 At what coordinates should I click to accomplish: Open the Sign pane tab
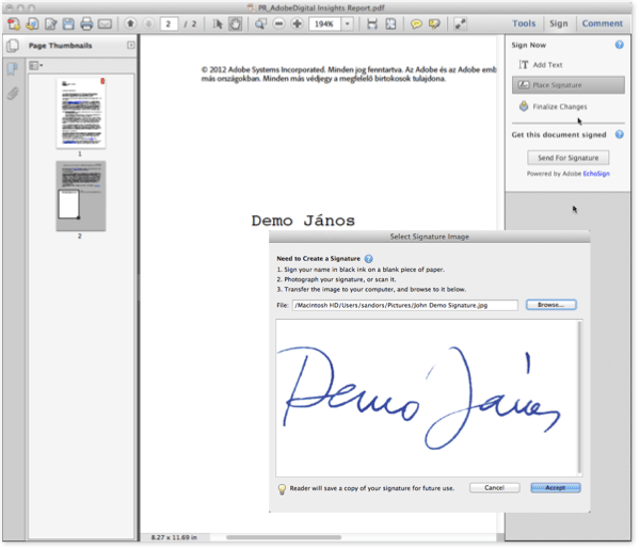point(558,24)
